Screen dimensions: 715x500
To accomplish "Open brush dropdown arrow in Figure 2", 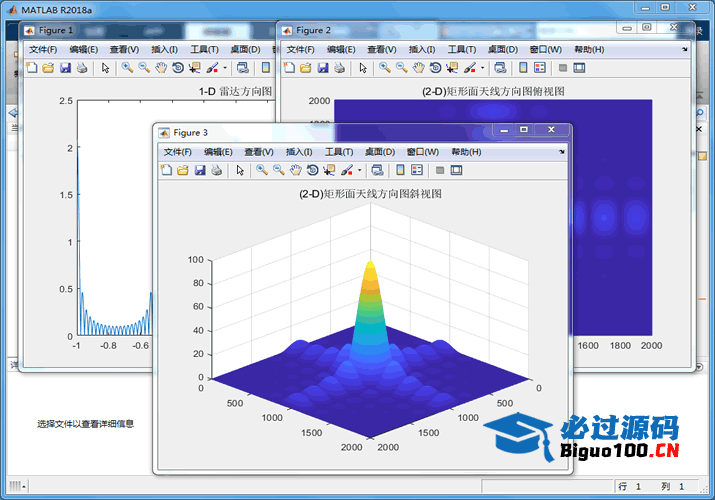I will (482, 68).
